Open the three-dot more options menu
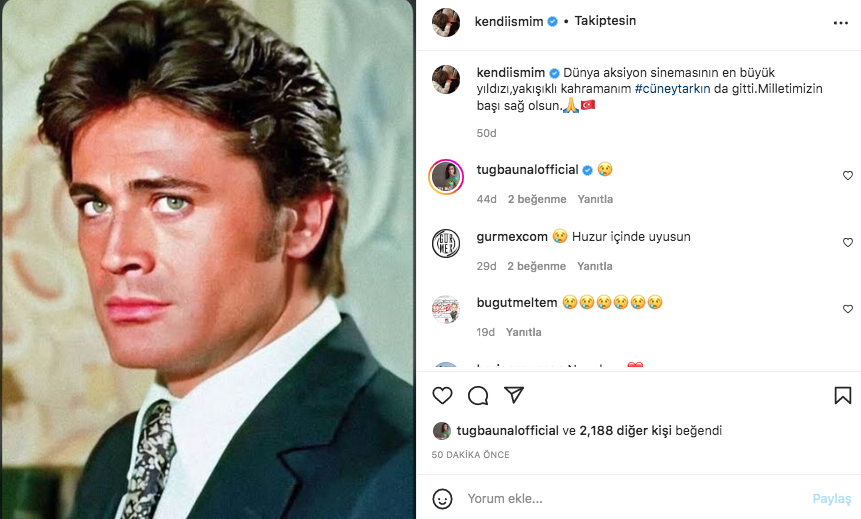Viewport: 861px width, 519px height. pos(840,21)
